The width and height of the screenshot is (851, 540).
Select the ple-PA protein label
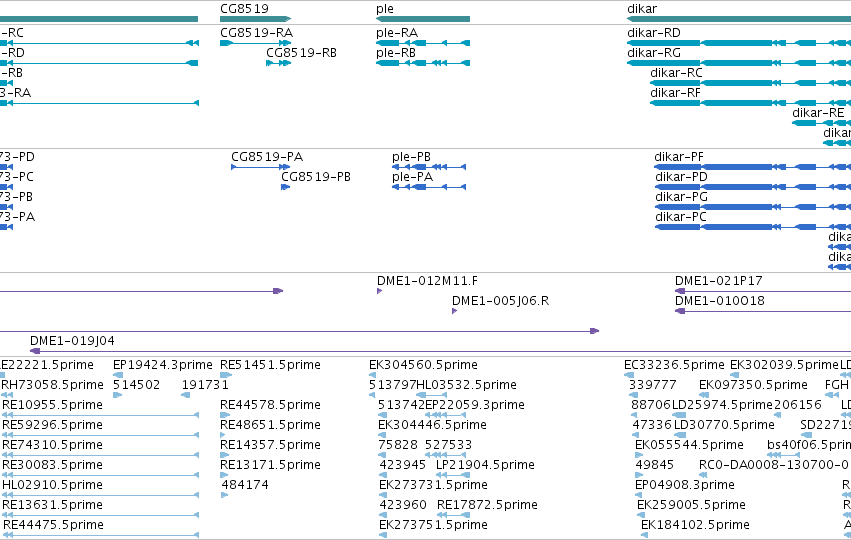(412, 177)
